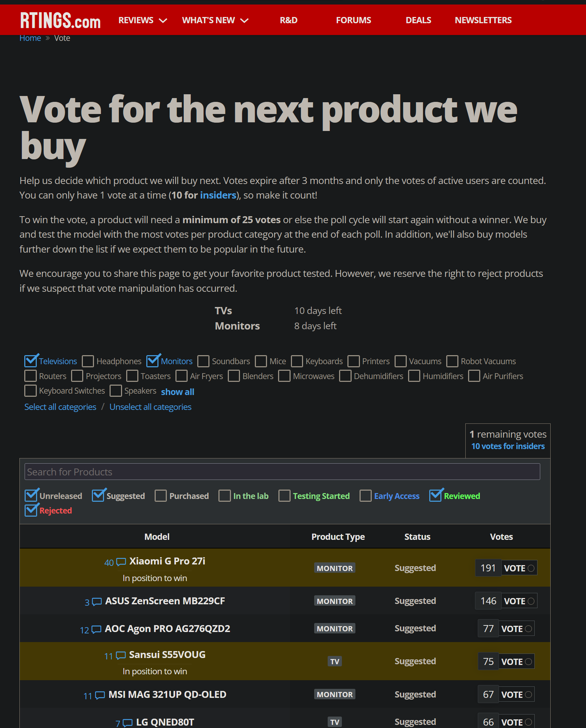Open LG QNED80T comments bubble
Image resolution: width=586 pixels, height=728 pixels.
point(128,723)
